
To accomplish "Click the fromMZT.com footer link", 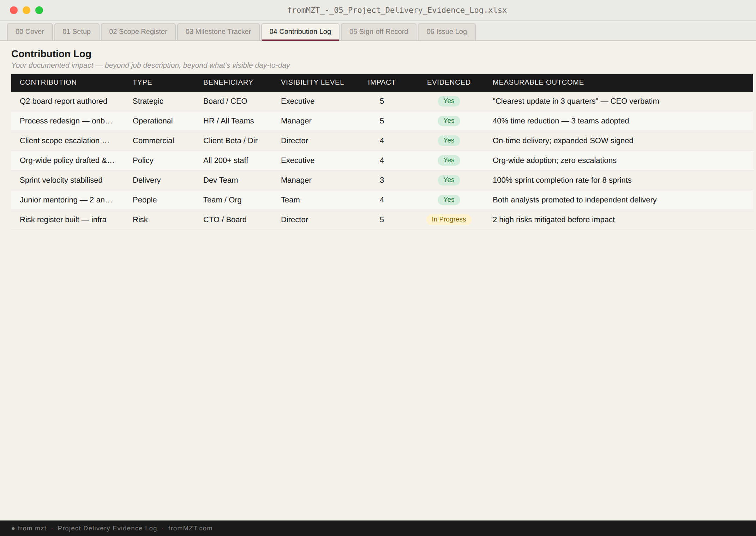I will 190,528.
